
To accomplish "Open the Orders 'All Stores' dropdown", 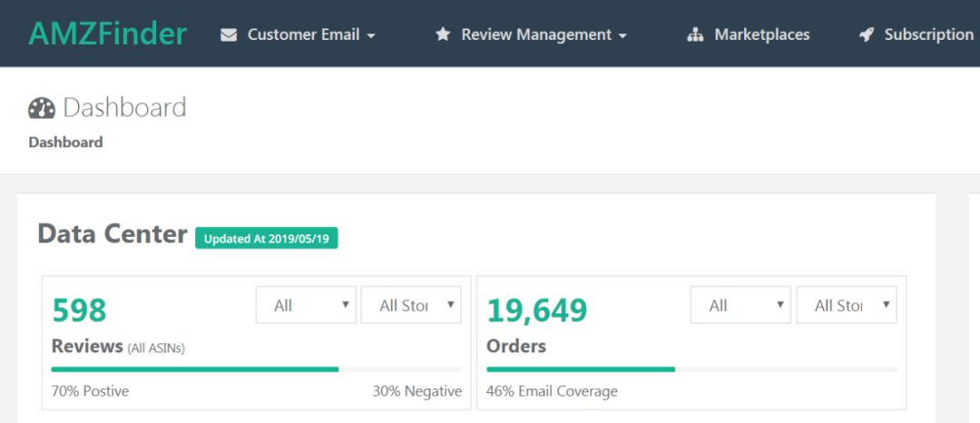I will tap(846, 305).
